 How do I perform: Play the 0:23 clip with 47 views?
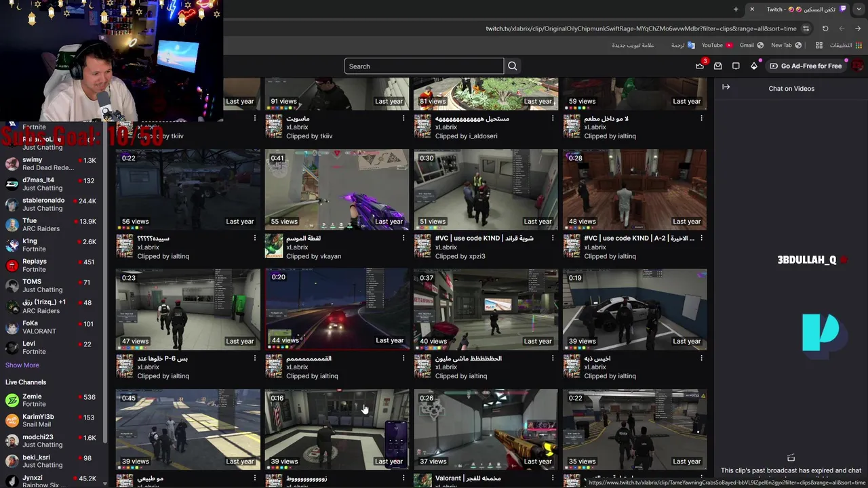(x=188, y=310)
